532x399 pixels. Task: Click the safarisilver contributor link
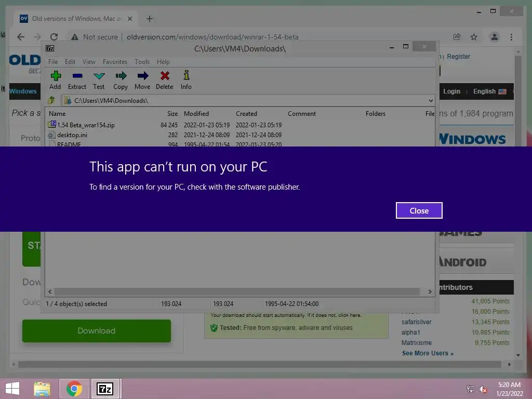coord(416,322)
